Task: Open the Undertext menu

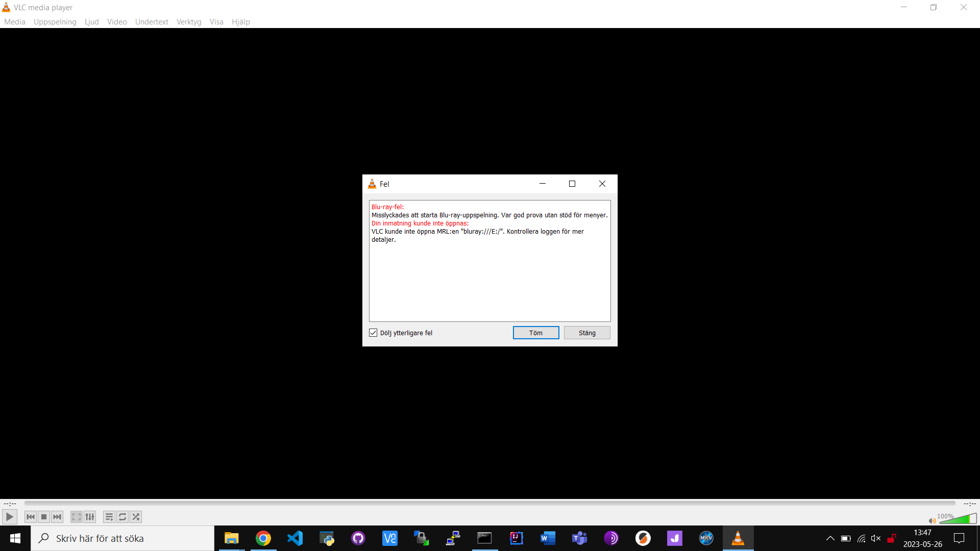Action: pos(152,21)
